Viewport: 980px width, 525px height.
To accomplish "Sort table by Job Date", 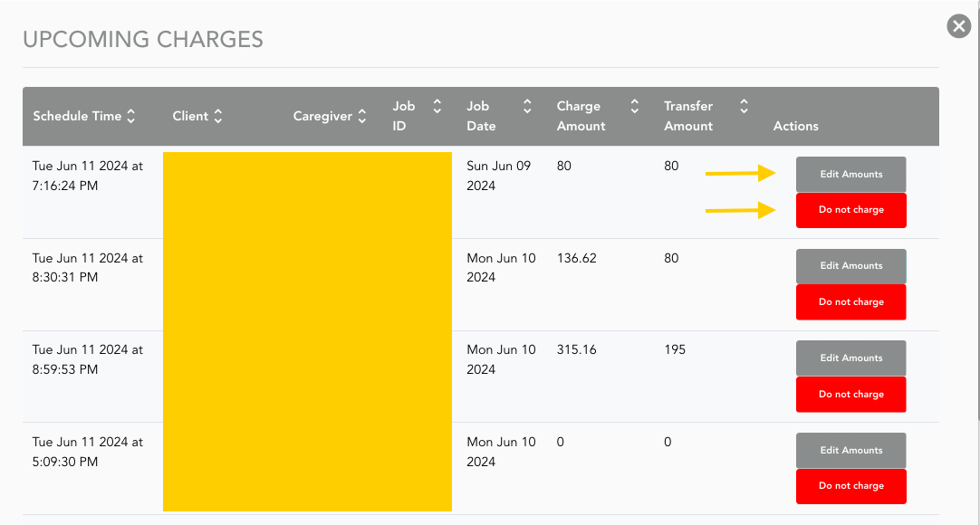I will [x=526, y=106].
